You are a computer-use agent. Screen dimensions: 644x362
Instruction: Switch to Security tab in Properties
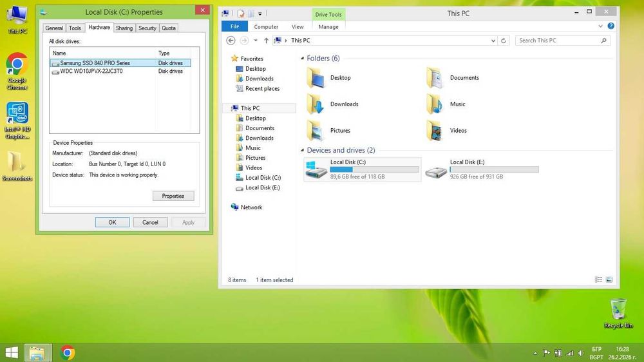click(x=147, y=28)
